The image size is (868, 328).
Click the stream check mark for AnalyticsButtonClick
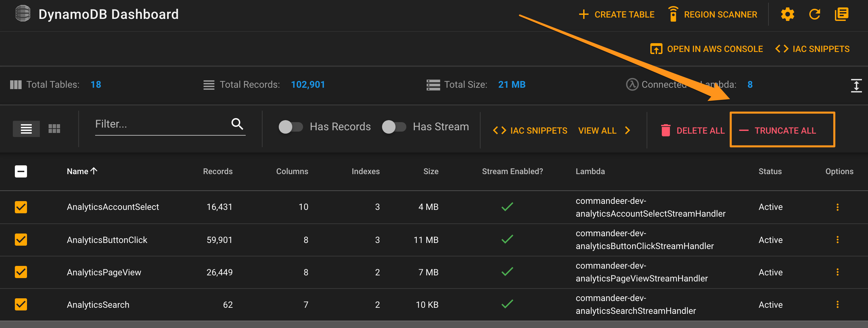(507, 239)
